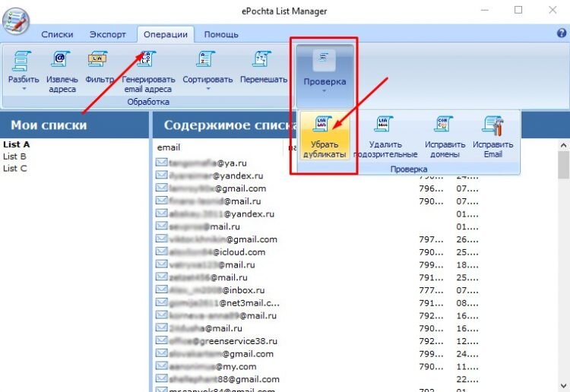Select Генерировать email адреса tool

148,71
